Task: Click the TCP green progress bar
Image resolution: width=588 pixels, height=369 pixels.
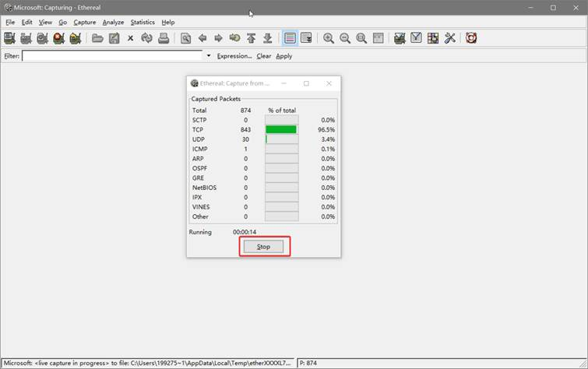Action: pyautogui.click(x=281, y=129)
